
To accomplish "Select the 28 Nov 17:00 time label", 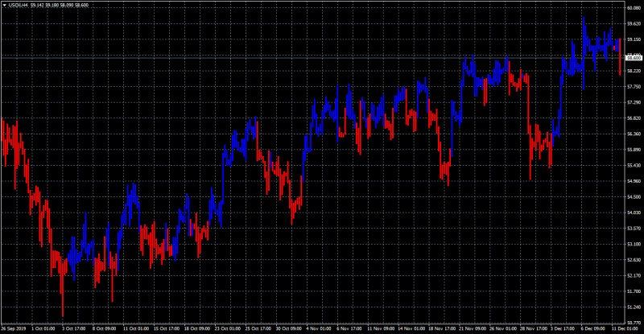I will pyautogui.click(x=534, y=328).
